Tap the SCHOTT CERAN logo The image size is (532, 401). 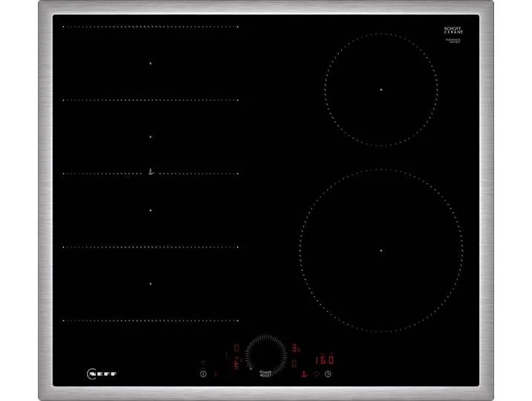[453, 30]
